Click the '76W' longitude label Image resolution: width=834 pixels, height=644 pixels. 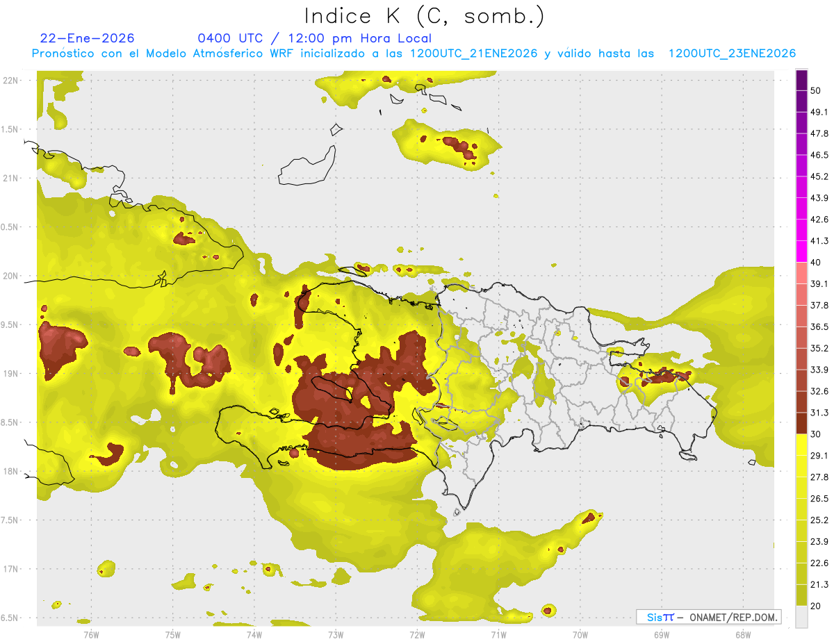91,634
